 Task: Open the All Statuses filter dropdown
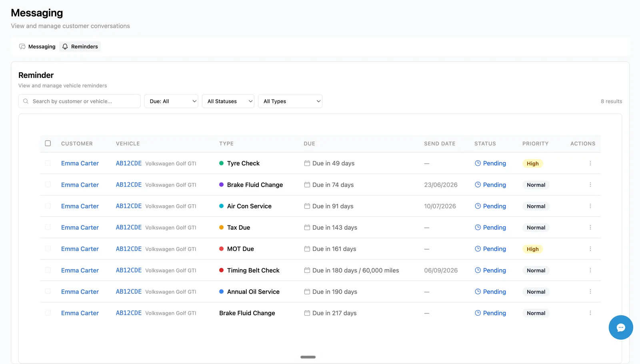tap(228, 101)
